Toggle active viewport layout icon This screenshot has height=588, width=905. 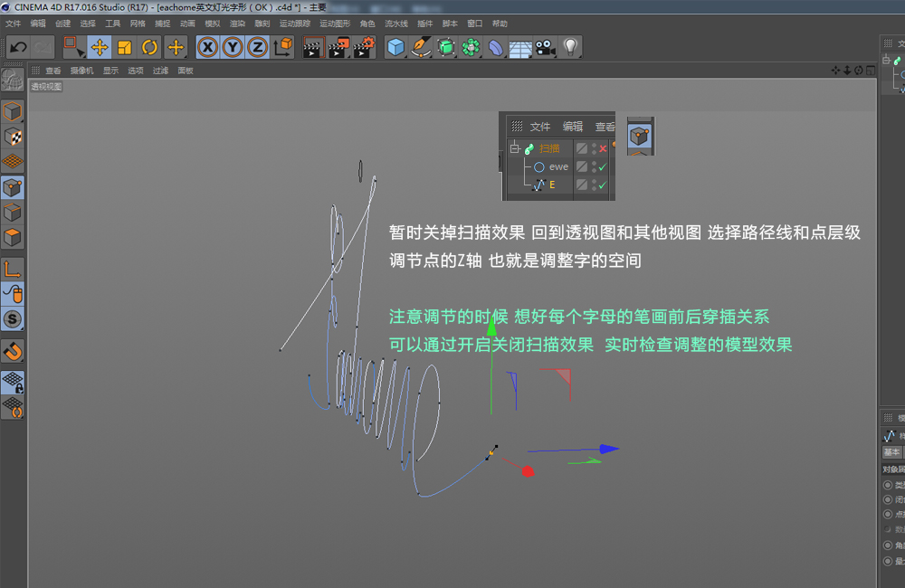(x=871, y=71)
